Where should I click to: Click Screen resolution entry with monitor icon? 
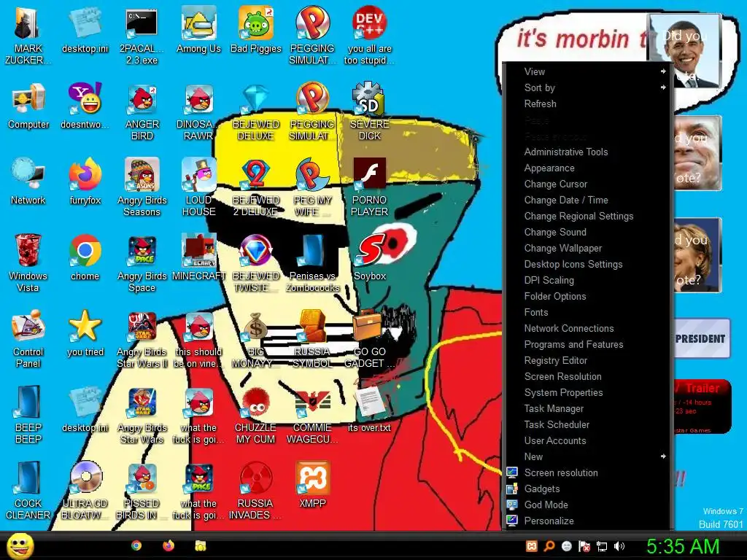click(589, 472)
